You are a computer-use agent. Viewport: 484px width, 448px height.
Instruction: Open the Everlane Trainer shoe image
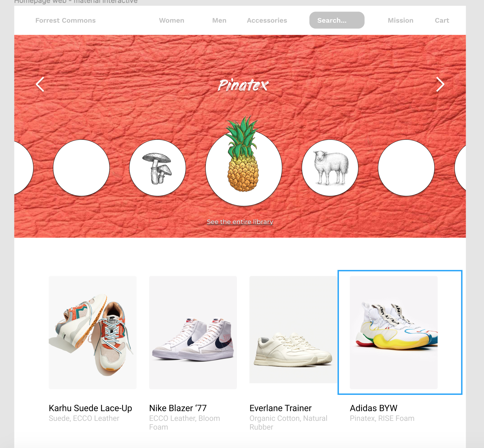click(x=293, y=330)
